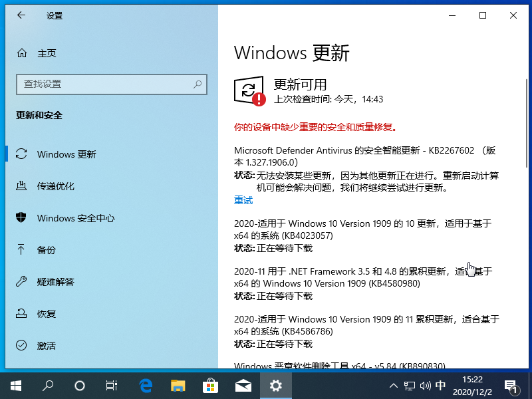
Task: Click the Settings gear on taskbar
Action: [x=276, y=386]
